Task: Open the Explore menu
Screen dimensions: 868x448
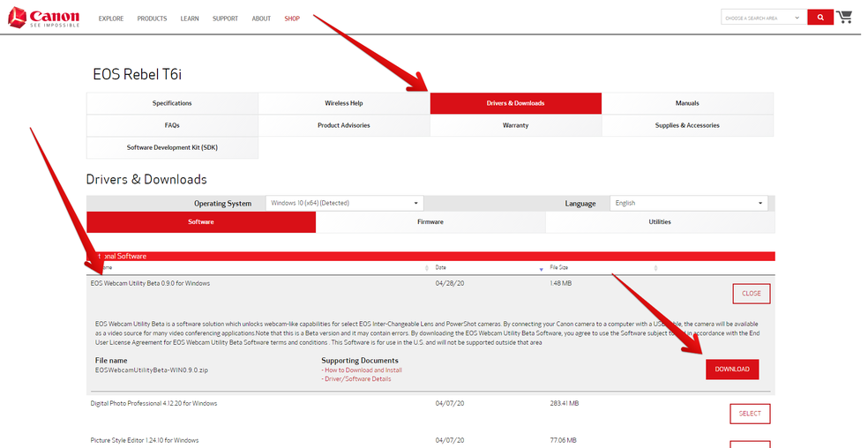Action: point(111,19)
